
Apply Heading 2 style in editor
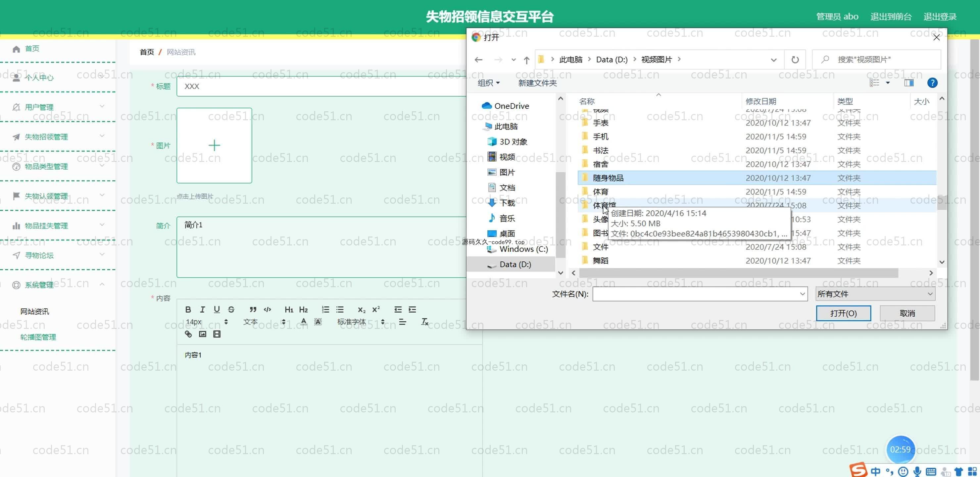point(303,309)
